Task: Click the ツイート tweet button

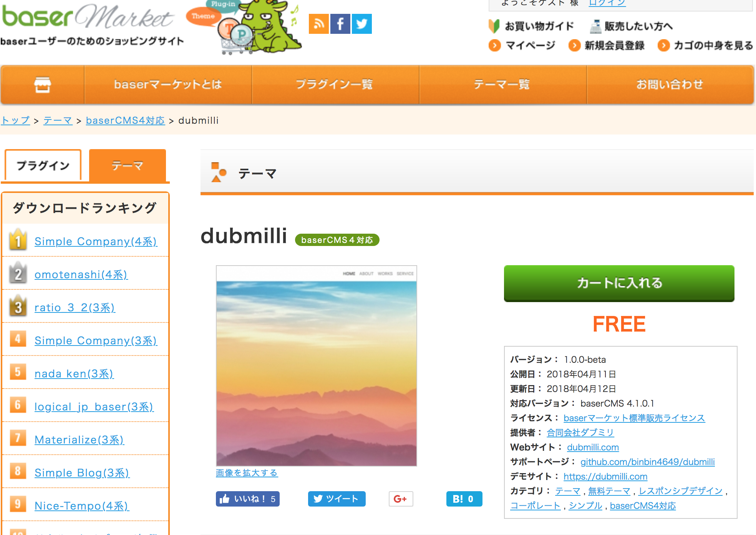Action: pos(337,499)
